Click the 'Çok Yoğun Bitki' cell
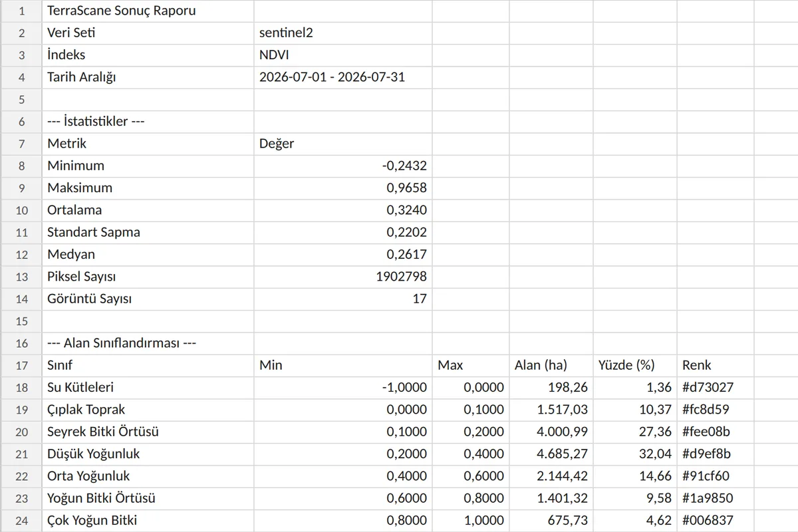This screenshot has height=532, width=798. pyautogui.click(x=148, y=521)
